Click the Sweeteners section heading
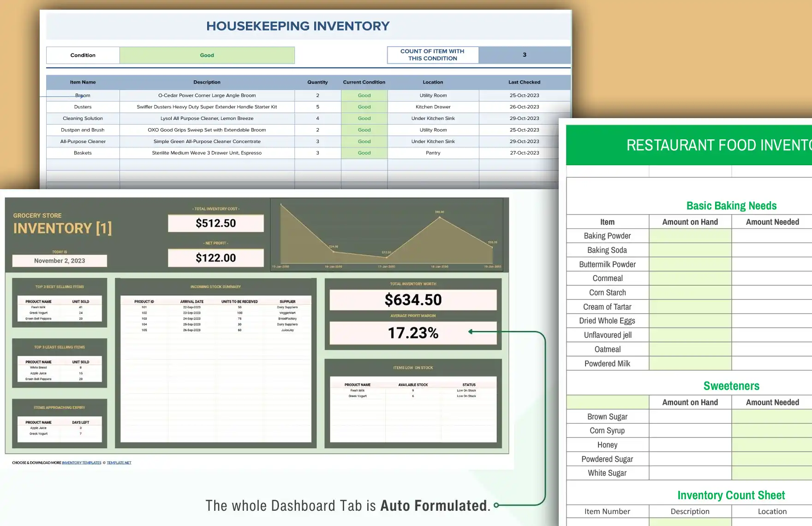This screenshot has height=526, width=812. pyautogui.click(x=731, y=386)
